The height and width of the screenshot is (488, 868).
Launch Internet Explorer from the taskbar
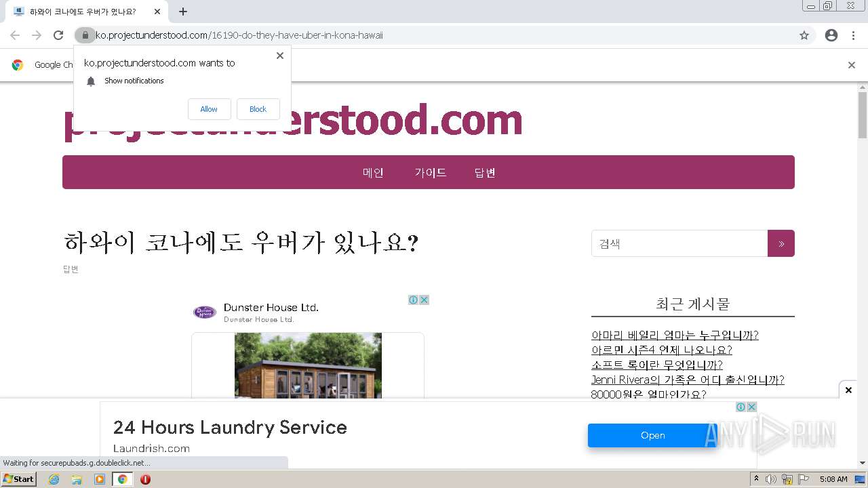[54, 479]
